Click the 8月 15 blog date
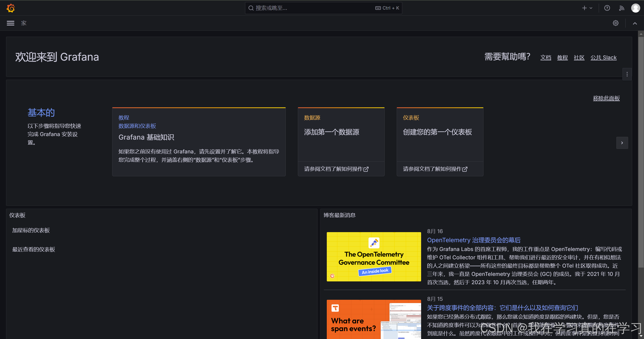The height and width of the screenshot is (339, 644). click(435, 299)
